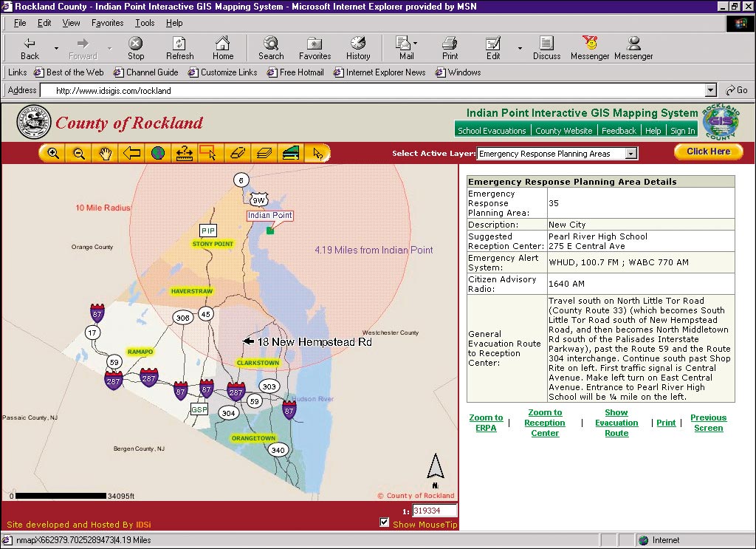Choose the measure distance ruler tool

pos(184,154)
